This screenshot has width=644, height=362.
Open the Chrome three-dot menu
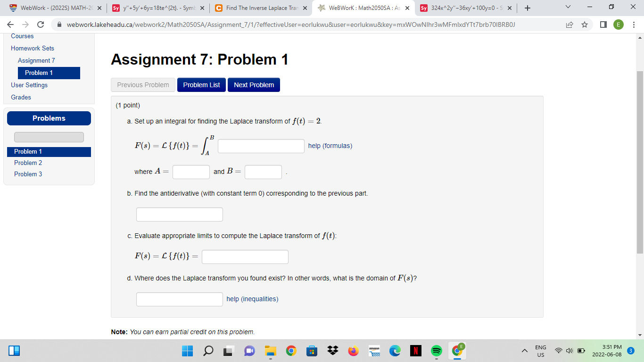click(634, 25)
